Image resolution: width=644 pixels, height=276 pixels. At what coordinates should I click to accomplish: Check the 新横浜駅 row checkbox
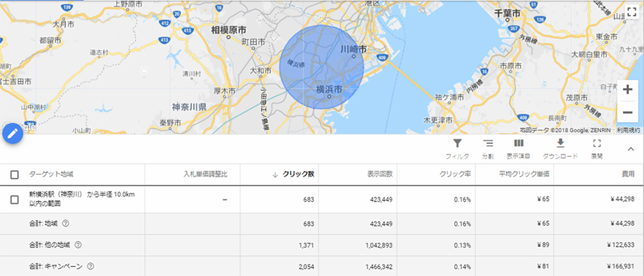click(x=14, y=199)
